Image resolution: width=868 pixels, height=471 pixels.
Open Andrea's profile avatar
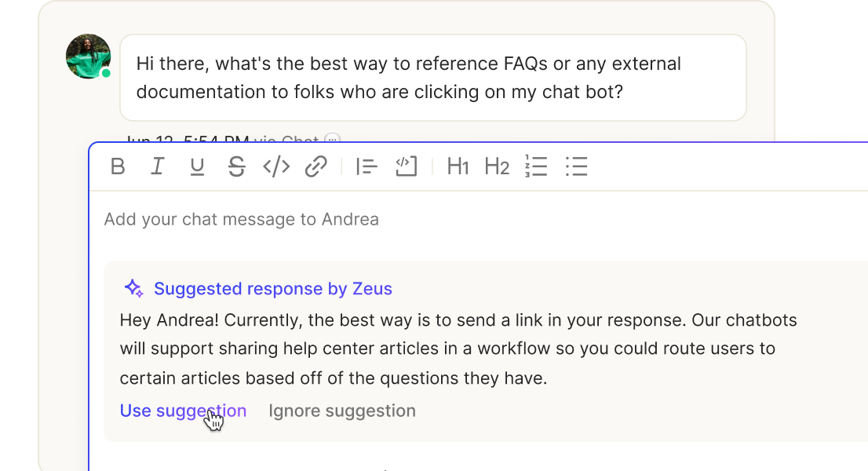pos(88,57)
